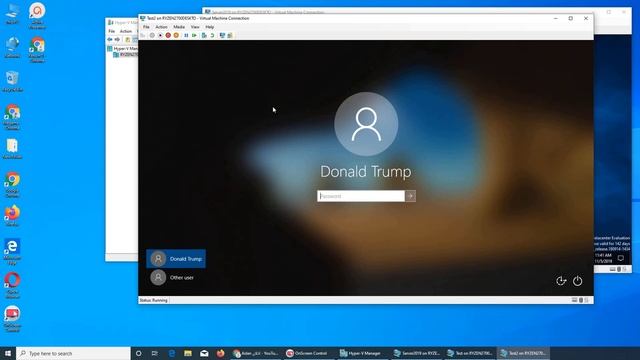Image resolution: width=640 pixels, height=360 pixels.
Task: Open the Media menu
Action: pyautogui.click(x=179, y=27)
